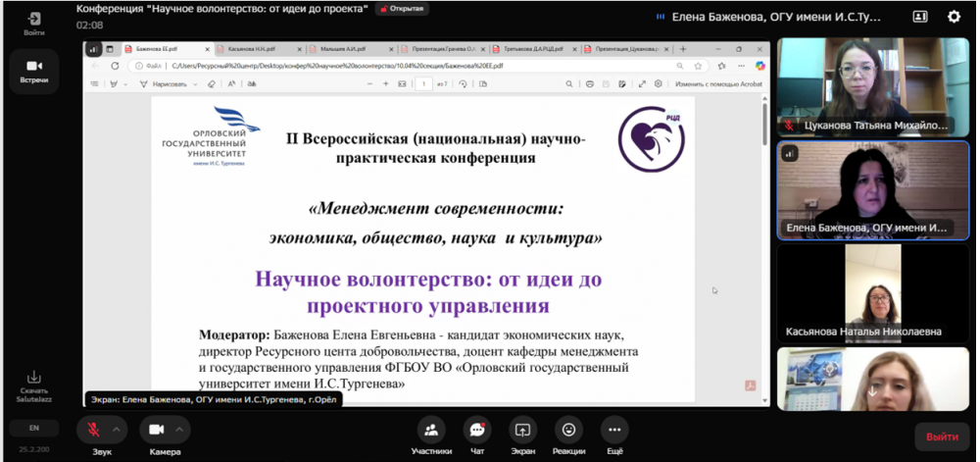Screen dimensions: 980x462
Task: Open the settings gear icon
Action: [x=954, y=17]
